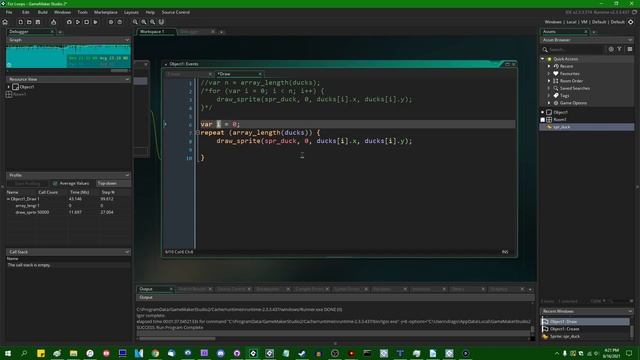
Task: Select Tags in Quick Access
Action: 564,96
